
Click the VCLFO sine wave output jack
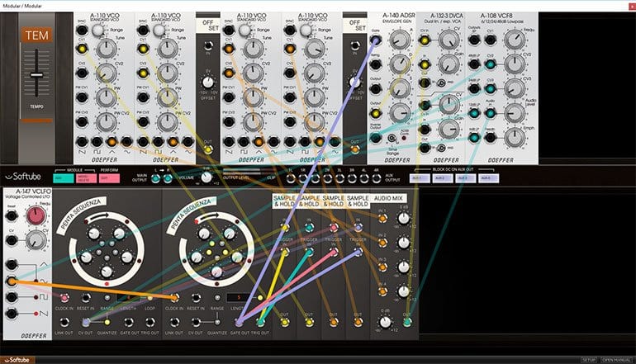point(12,281)
